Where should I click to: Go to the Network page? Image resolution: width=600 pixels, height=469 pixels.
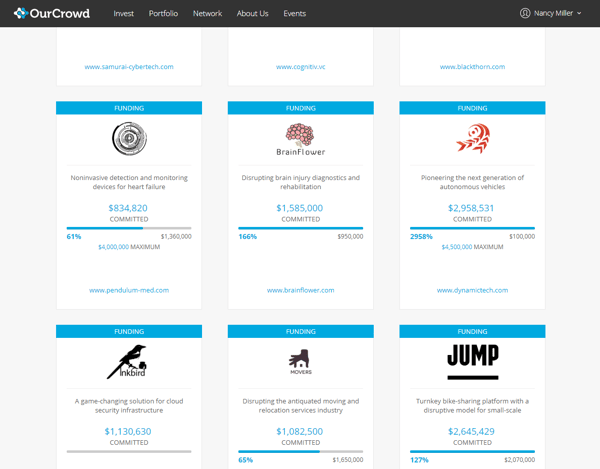coord(207,13)
